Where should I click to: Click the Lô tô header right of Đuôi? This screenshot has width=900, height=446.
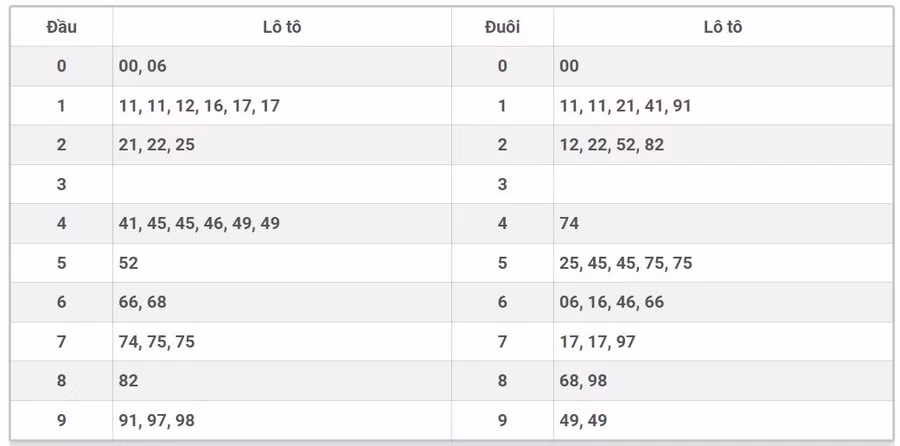pos(722,27)
